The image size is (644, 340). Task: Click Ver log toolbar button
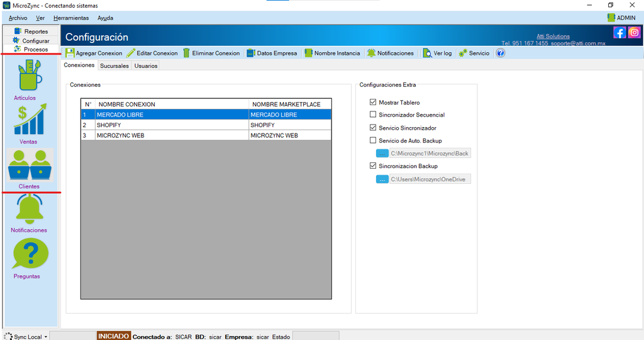point(438,53)
